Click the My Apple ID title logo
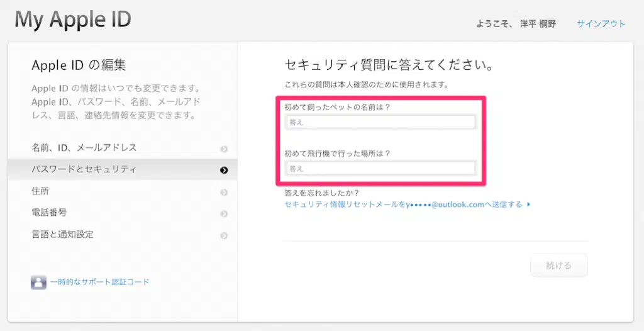Image resolution: width=644 pixels, height=331 pixels. [73, 20]
